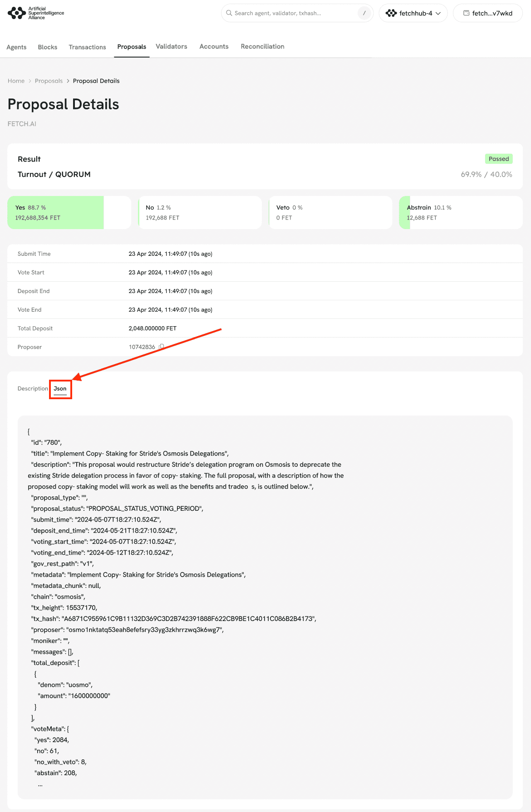Open the Reconciliation tab
The width and height of the screenshot is (531, 812).
tap(262, 47)
